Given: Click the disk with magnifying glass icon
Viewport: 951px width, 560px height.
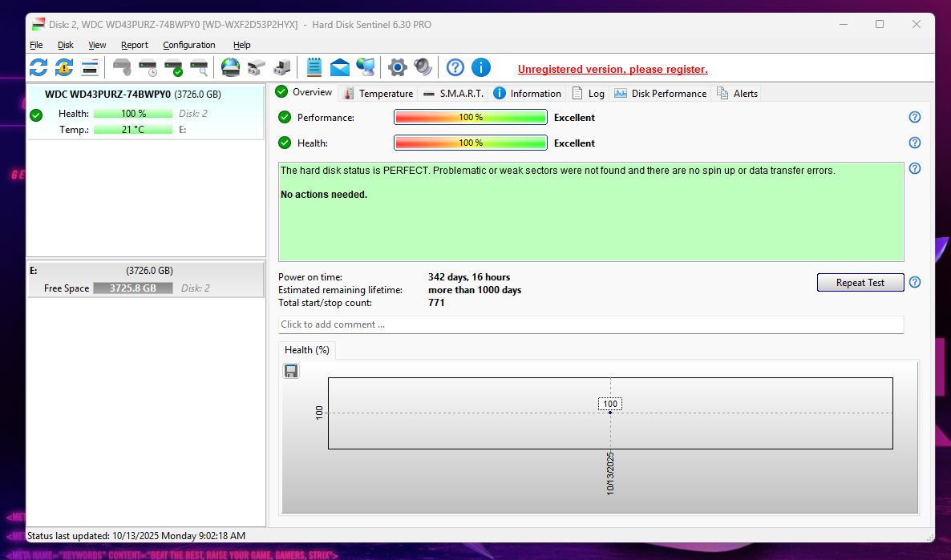Looking at the screenshot, I should [199, 67].
